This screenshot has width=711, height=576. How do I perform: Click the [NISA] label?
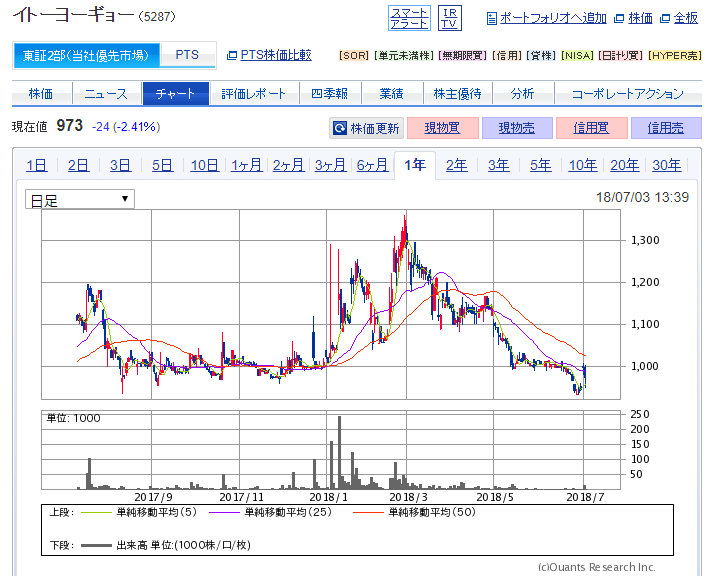[x=577, y=55]
